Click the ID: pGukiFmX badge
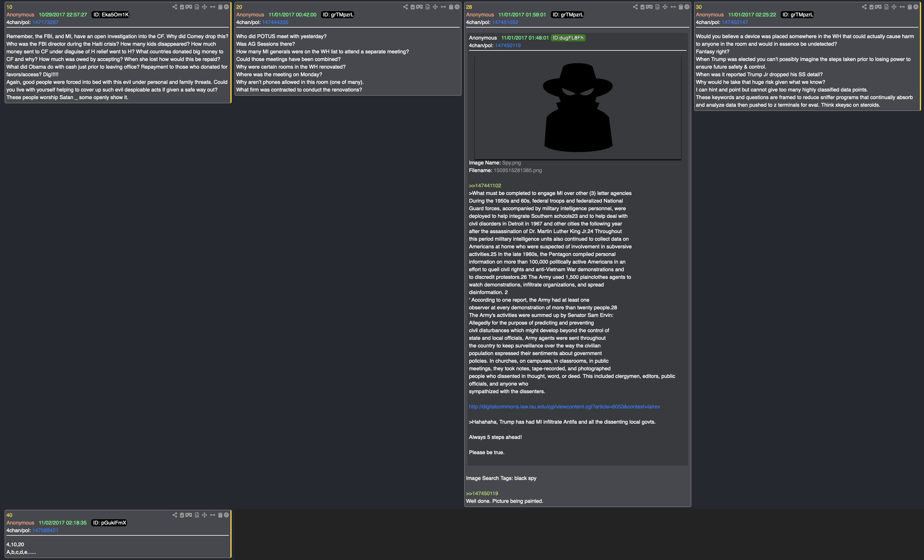This screenshot has height=560, width=924. [110, 523]
